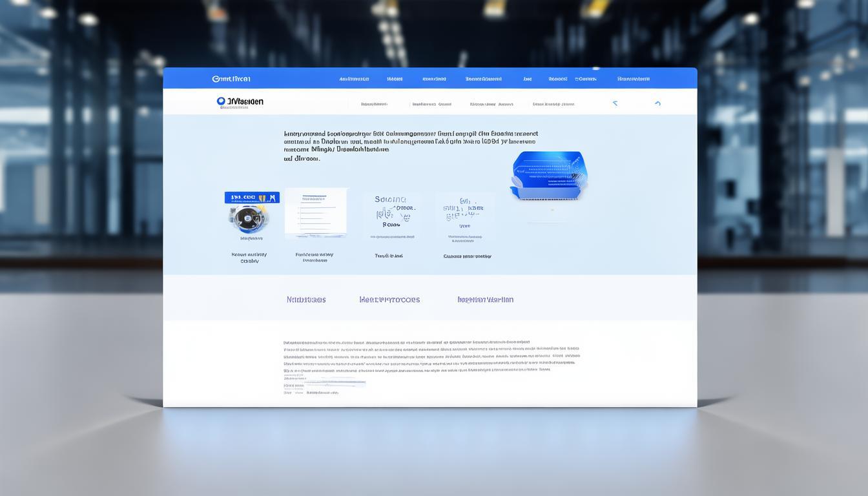The height and width of the screenshot is (496, 868).
Task: Open the disc image card with blue banner
Action: click(252, 214)
